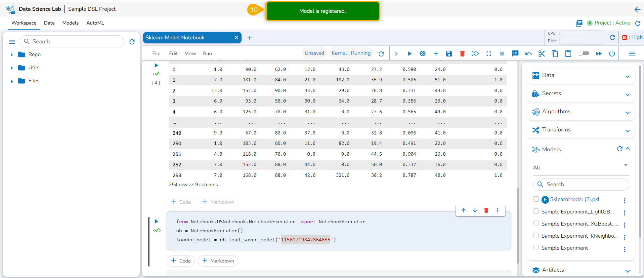Expand the Repo folder in file tree

[x=12, y=54]
